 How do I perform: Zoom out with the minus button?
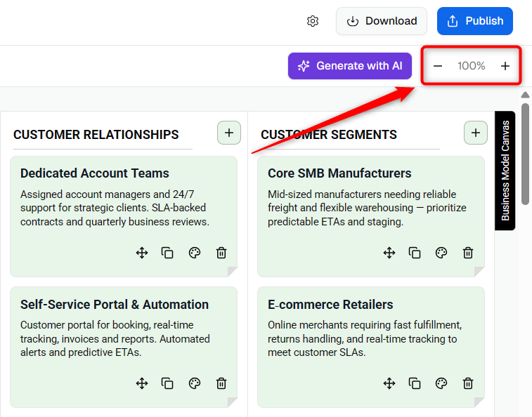tap(438, 66)
